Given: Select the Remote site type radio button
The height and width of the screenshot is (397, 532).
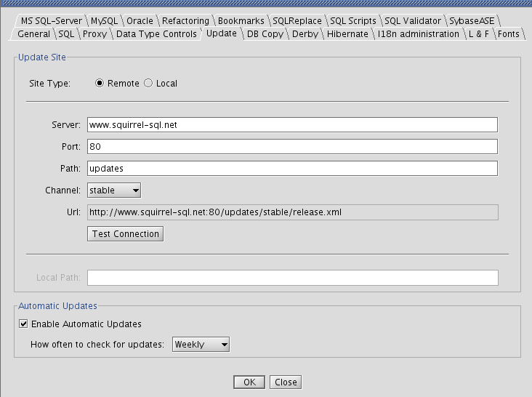Looking at the screenshot, I should [x=100, y=84].
